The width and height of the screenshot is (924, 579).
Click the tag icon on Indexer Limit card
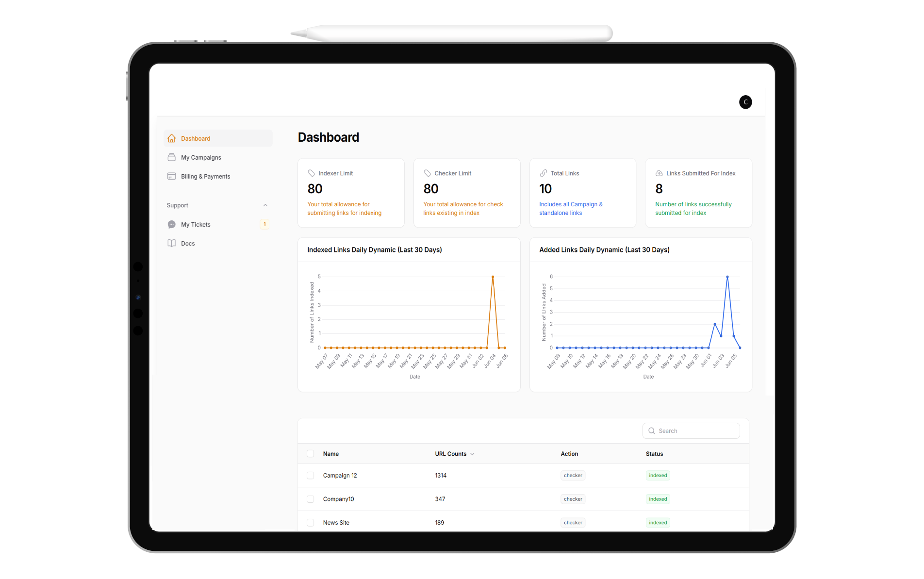pos(312,173)
